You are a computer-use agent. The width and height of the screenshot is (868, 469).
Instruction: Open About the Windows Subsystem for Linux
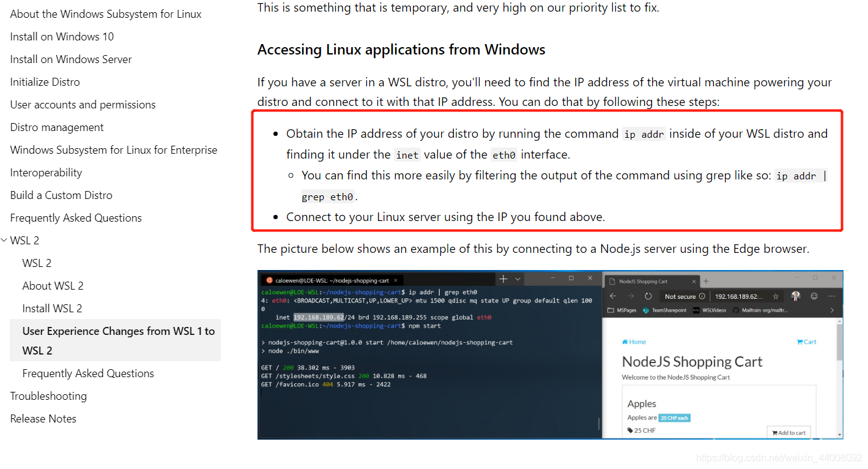coord(106,14)
